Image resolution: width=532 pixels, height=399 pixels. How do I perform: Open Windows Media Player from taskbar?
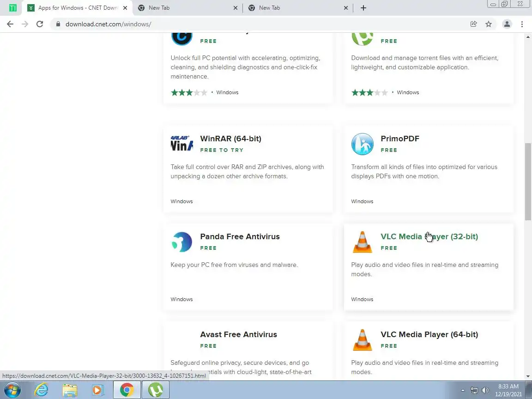click(x=98, y=390)
